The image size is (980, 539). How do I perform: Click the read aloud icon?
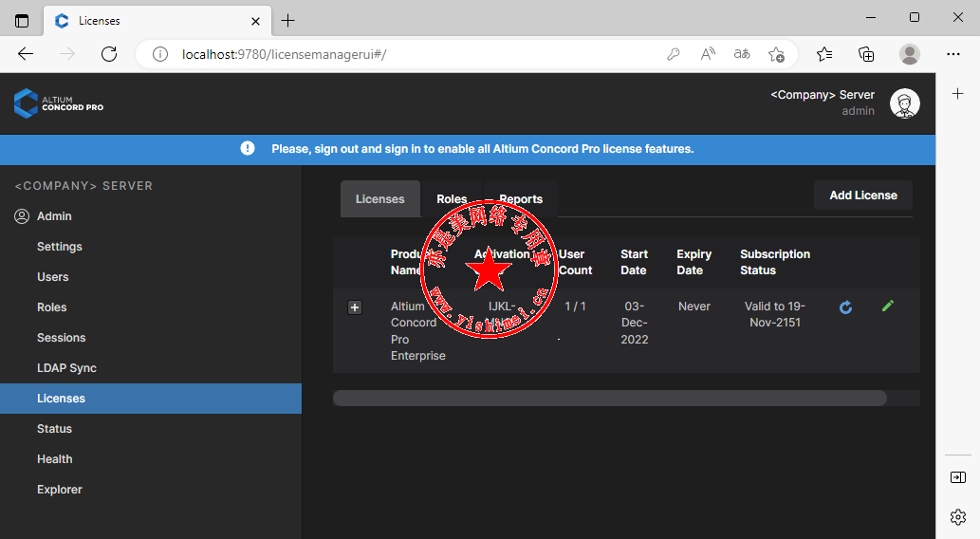click(x=708, y=54)
